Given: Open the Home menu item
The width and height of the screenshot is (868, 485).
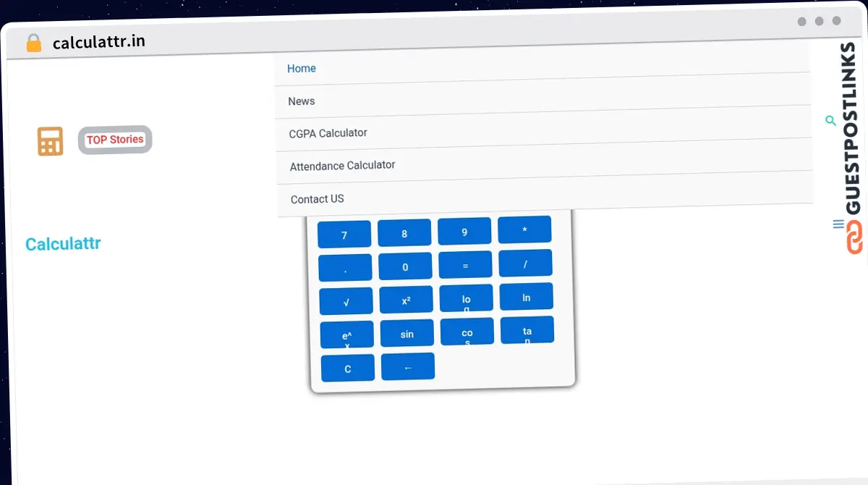Looking at the screenshot, I should click(302, 69).
